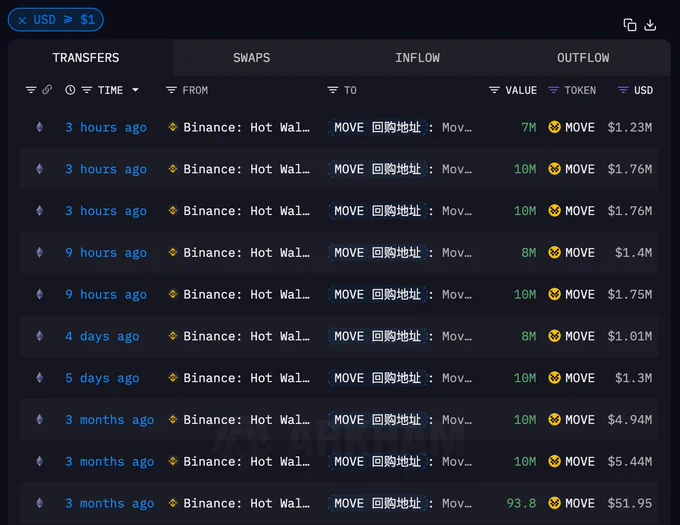The image size is (680, 525).
Task: Click MOVE token label in $5.44M row
Action: click(580, 462)
